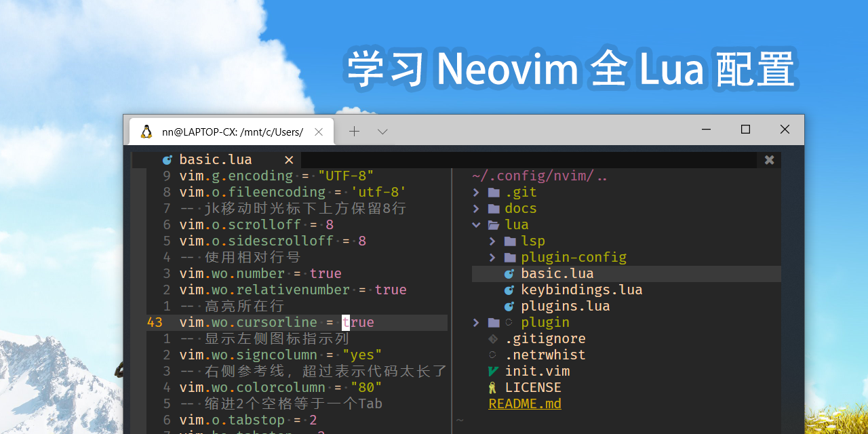868x434 pixels.
Task: Click Lua file icon beside basic.lua in tree
Action: click(509, 274)
